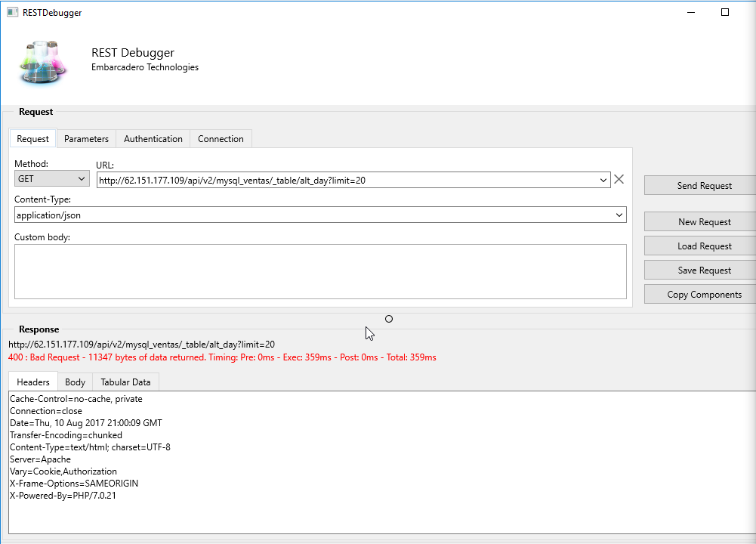Screen dimensions: 756x544
Task: Click the Save Request button
Action: [x=704, y=270]
